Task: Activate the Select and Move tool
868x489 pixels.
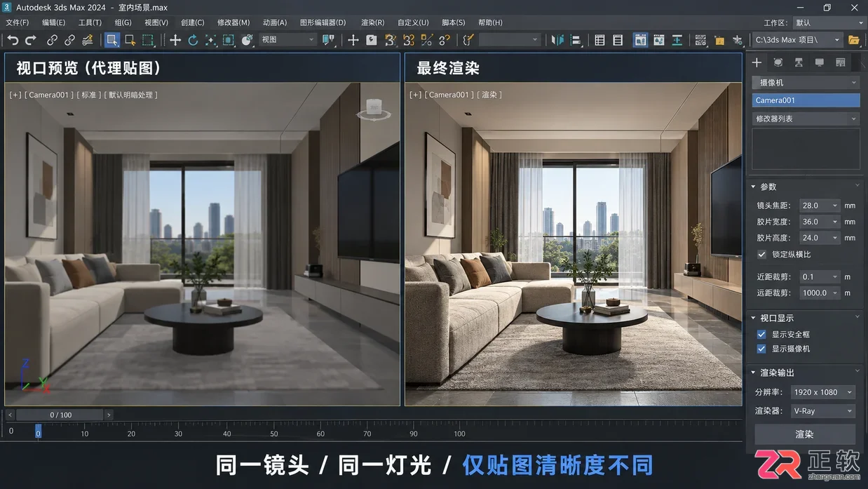Action: (x=175, y=40)
